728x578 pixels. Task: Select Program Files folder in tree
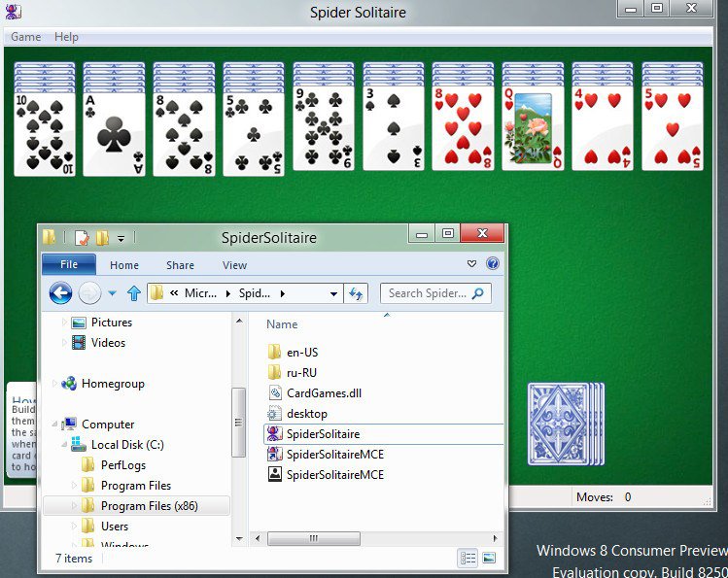click(x=135, y=486)
